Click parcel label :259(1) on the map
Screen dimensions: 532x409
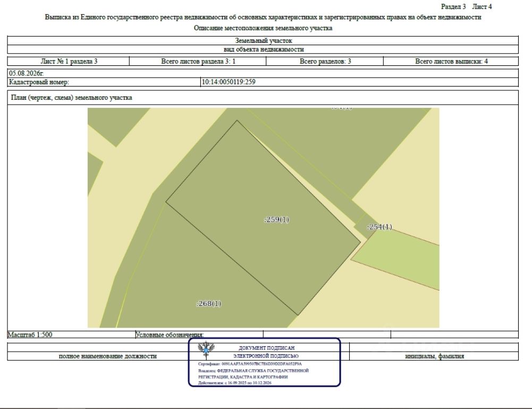pos(276,219)
